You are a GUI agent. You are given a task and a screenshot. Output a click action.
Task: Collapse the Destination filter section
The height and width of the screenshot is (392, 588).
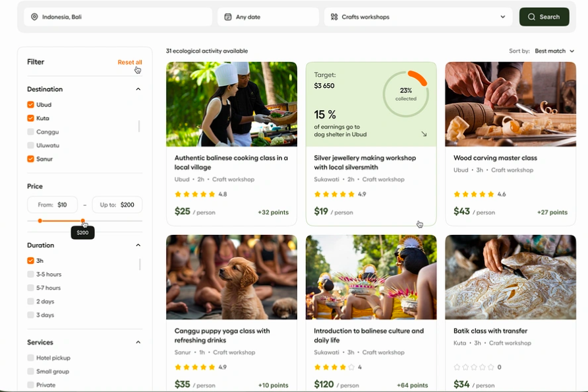(x=138, y=89)
